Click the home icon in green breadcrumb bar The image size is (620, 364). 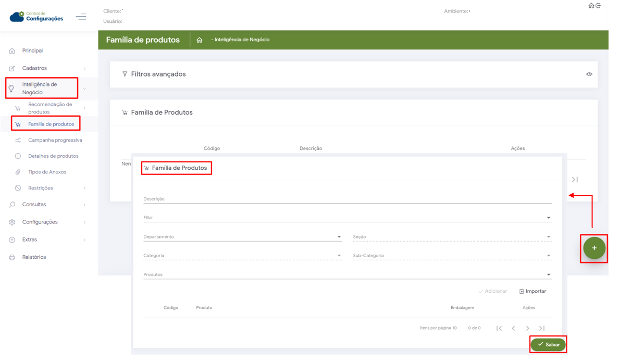200,40
